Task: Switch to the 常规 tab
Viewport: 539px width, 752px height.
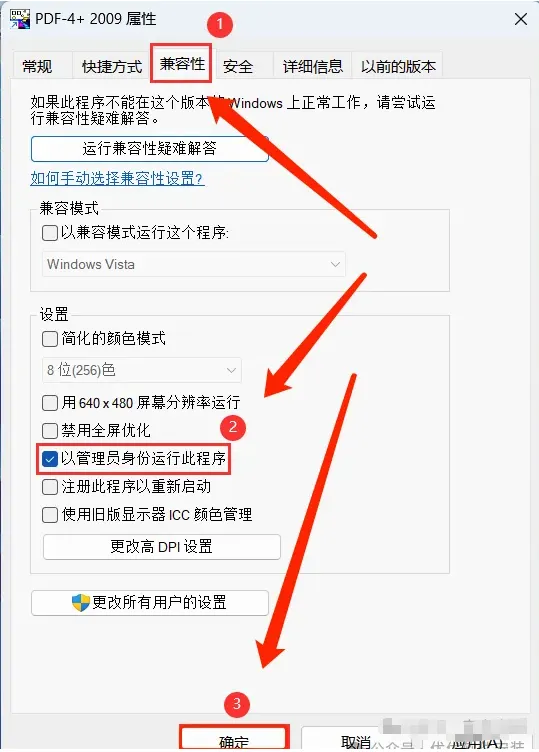Action: [37, 66]
